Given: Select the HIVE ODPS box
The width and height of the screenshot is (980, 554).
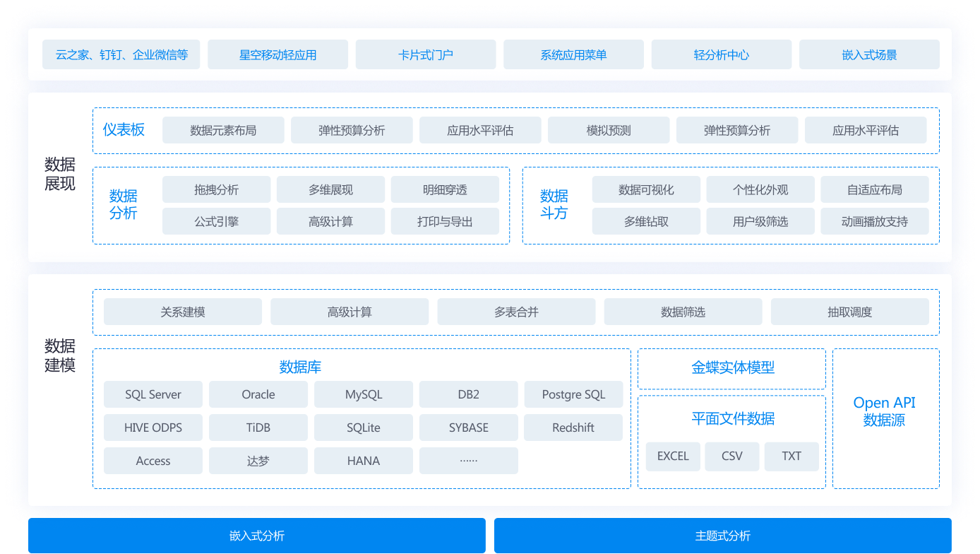Looking at the screenshot, I should click(x=153, y=428).
